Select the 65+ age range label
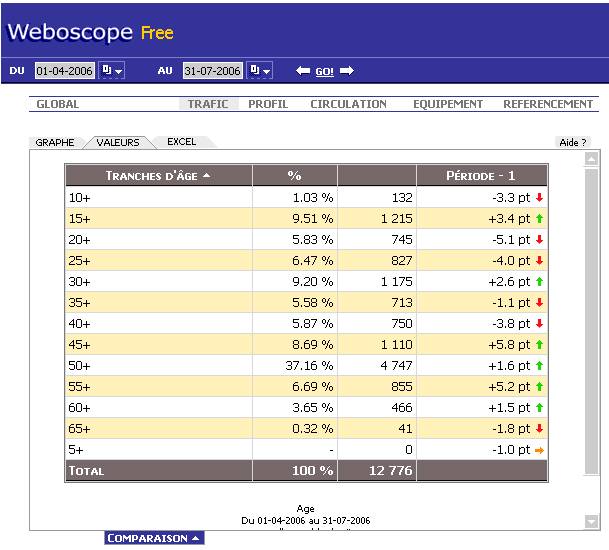 point(79,429)
